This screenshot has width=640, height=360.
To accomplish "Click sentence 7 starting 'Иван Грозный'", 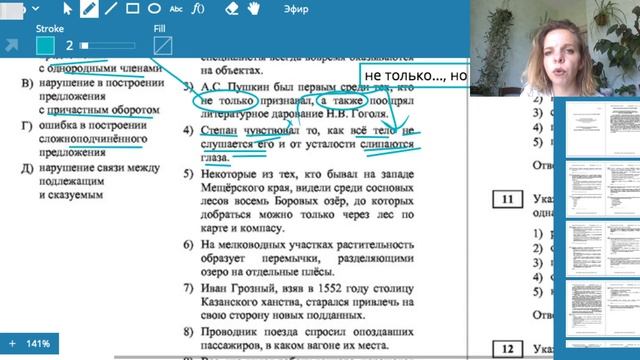I will (307, 302).
